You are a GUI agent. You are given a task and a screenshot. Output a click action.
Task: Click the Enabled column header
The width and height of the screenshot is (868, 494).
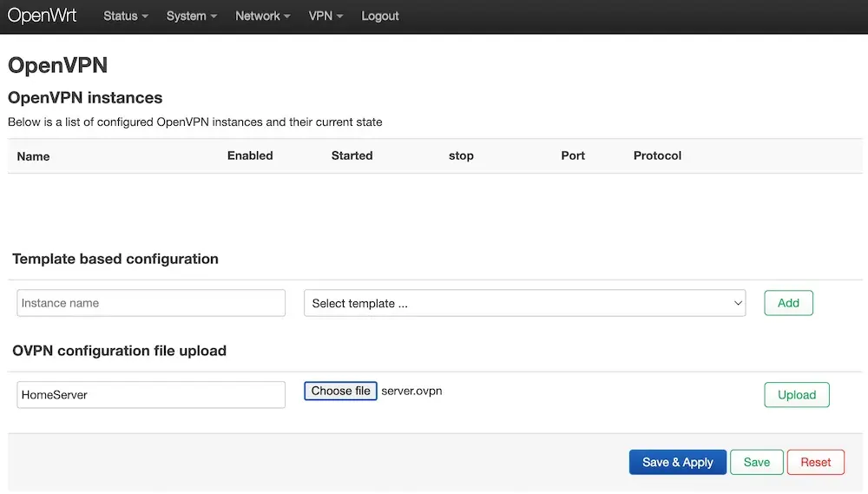(x=250, y=155)
